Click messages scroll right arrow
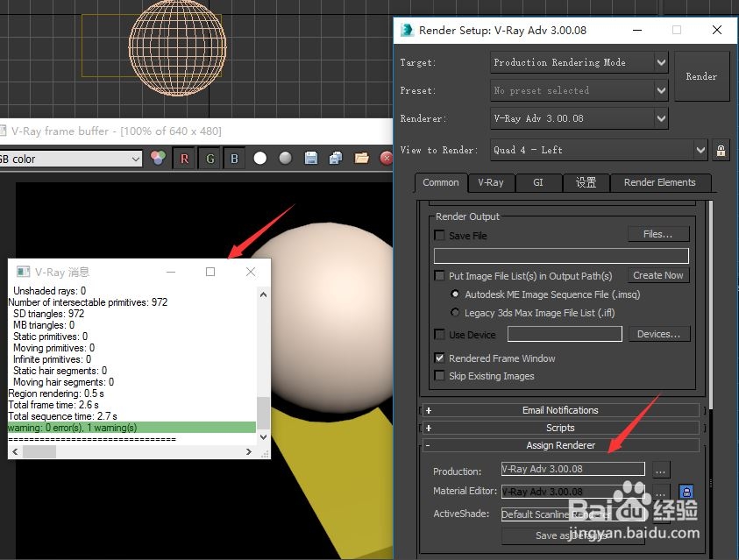739x560 pixels. click(249, 451)
